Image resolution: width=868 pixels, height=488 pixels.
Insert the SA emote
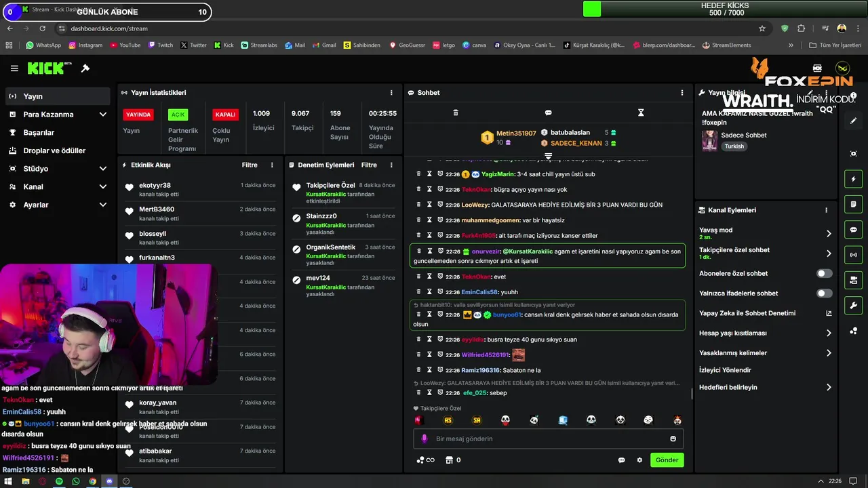477,420
